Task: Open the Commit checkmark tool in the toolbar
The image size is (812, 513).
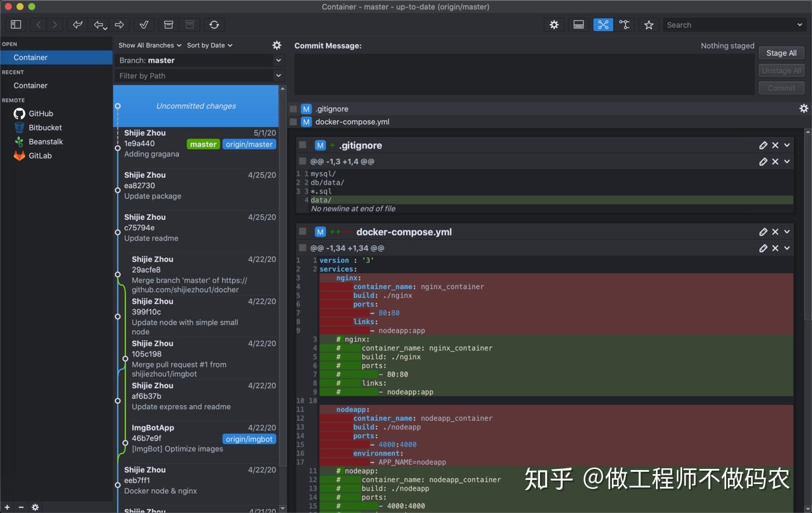Action: (x=144, y=24)
